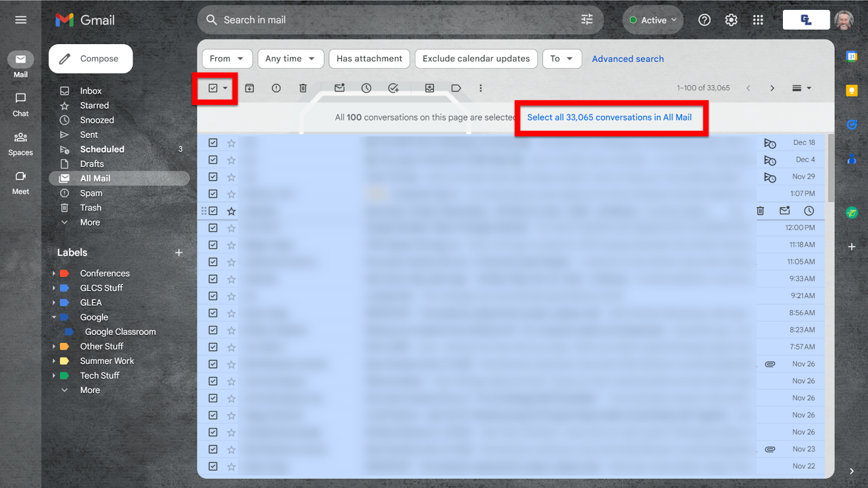Image resolution: width=868 pixels, height=488 pixels.
Task: Snooze the hovered row using clock icon
Action: tap(809, 211)
